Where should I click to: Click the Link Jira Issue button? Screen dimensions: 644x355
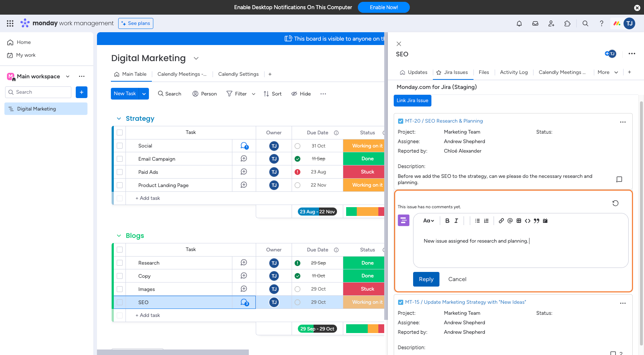412,101
